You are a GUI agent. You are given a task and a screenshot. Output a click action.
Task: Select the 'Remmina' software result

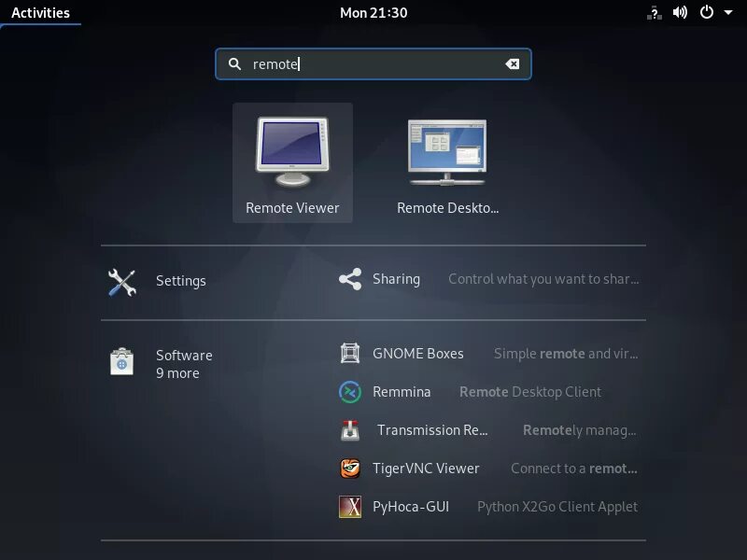pos(402,392)
